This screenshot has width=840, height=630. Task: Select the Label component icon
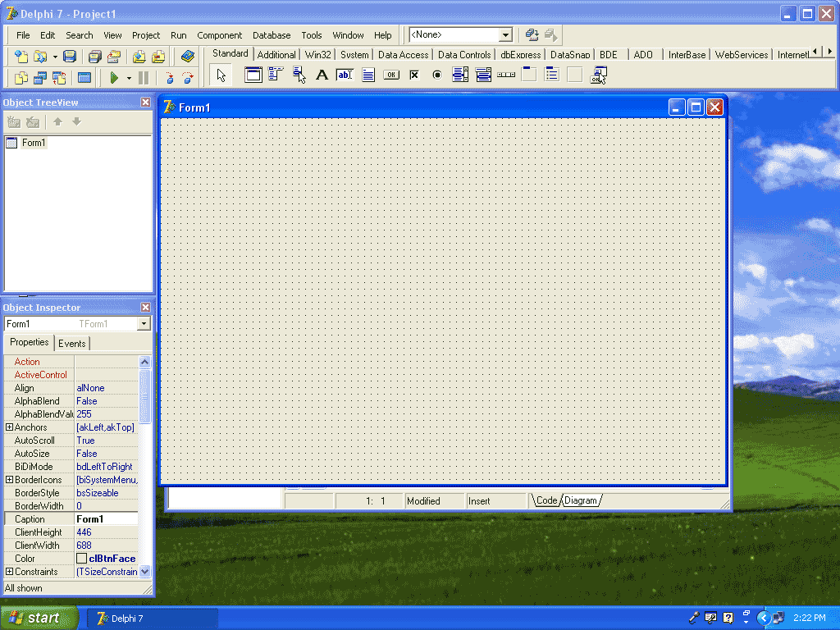[x=322, y=75]
